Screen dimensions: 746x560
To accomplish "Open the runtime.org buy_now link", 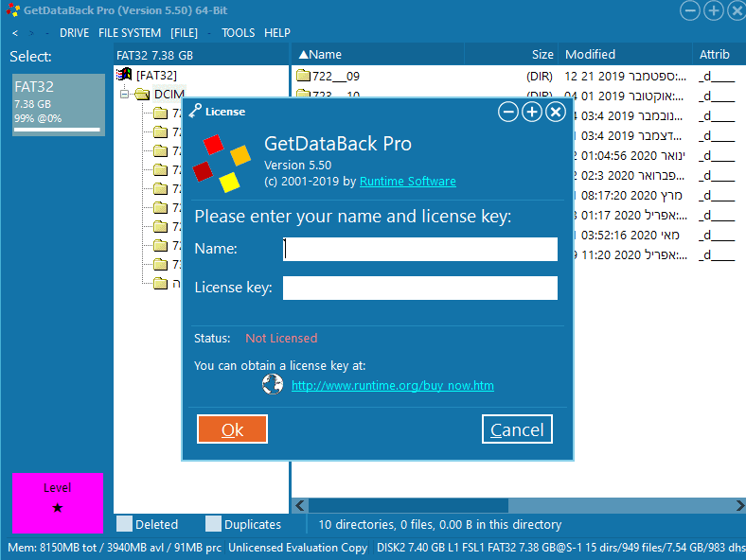I will pos(393,385).
